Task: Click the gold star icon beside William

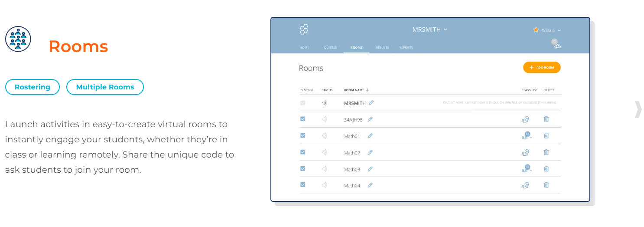Action: point(536,30)
